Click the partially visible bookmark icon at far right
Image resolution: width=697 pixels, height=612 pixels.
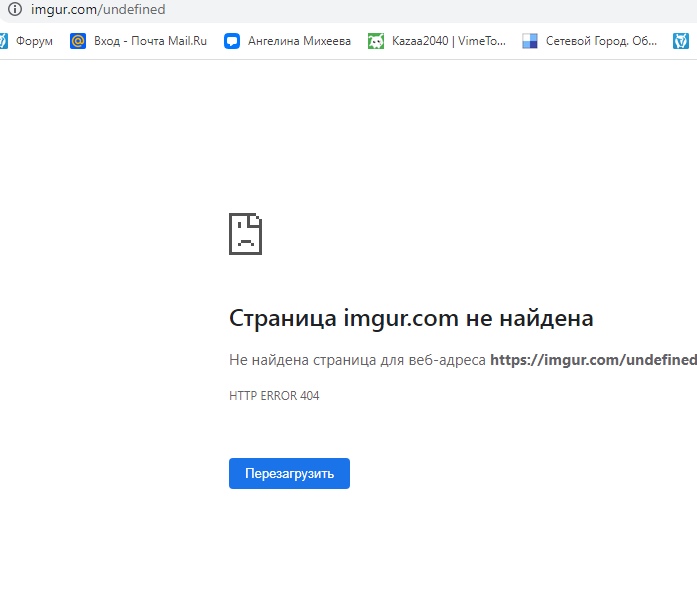(680, 41)
